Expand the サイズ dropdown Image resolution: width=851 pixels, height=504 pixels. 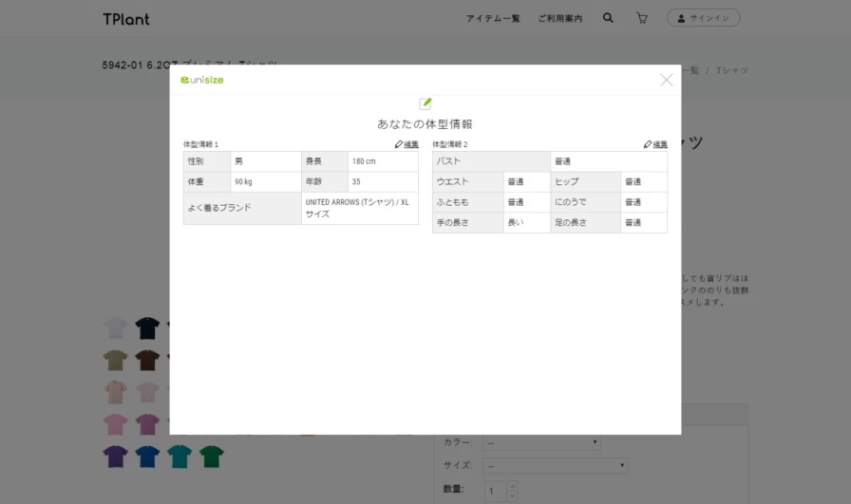pos(556,466)
